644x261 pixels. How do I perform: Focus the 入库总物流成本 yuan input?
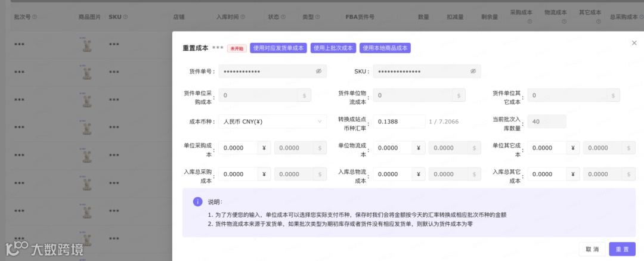coord(392,174)
